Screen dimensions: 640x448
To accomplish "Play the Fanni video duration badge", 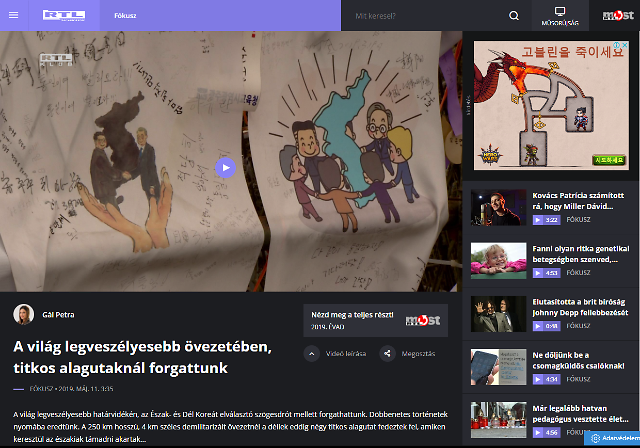I will click(546, 273).
